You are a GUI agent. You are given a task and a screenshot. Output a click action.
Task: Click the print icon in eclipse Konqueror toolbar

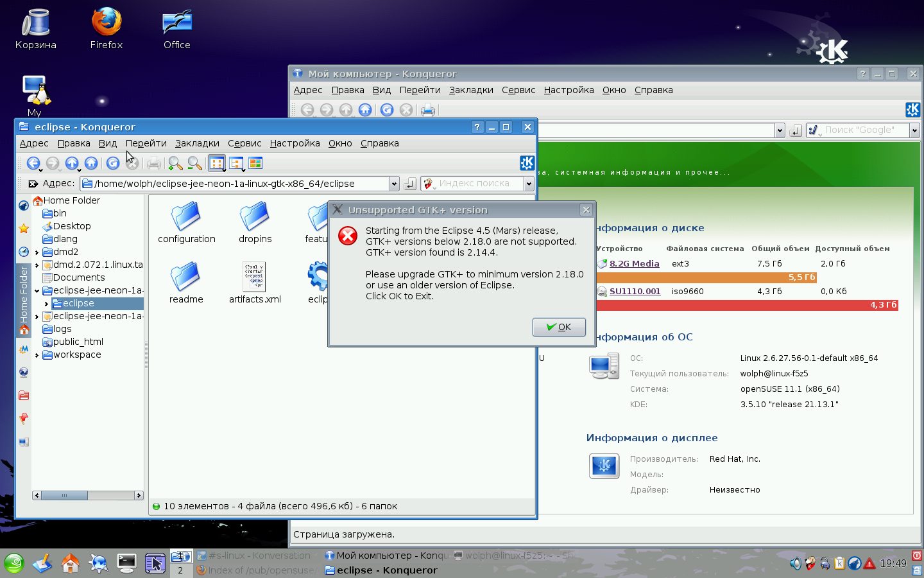click(x=153, y=163)
